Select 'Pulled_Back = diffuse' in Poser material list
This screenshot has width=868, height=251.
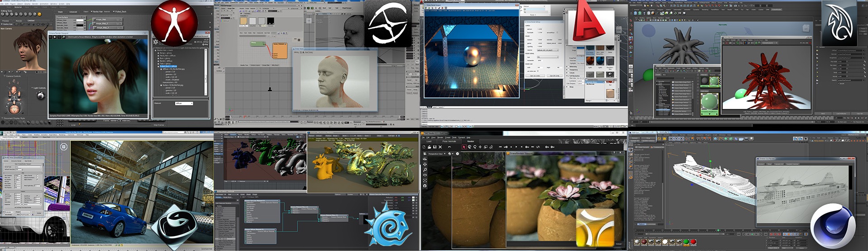click(168, 66)
